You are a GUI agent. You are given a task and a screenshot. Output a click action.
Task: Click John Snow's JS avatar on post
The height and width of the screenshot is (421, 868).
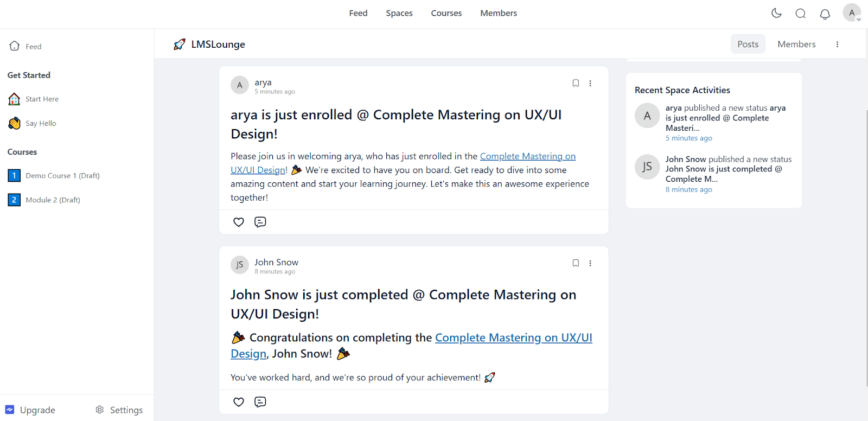point(240,265)
